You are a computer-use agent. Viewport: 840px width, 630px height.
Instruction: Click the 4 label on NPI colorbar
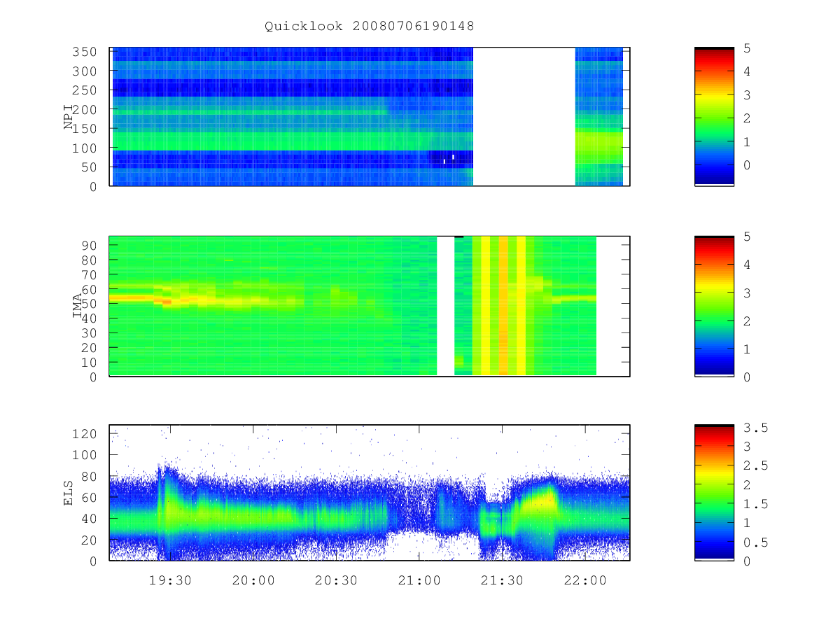746,71
